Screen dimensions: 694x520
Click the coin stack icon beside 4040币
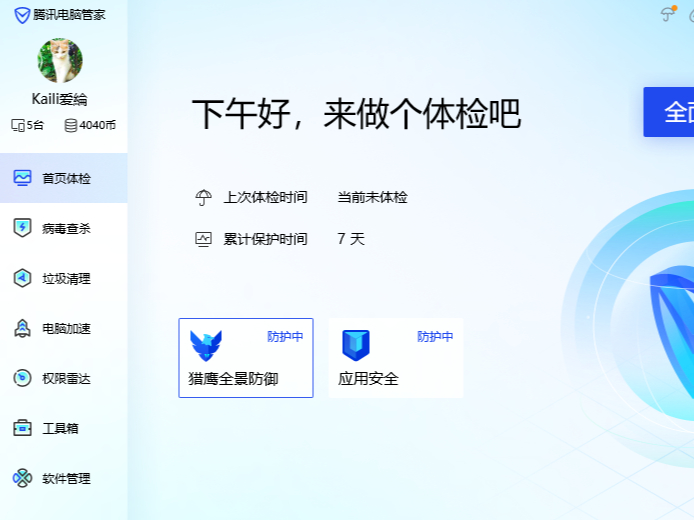[71, 126]
